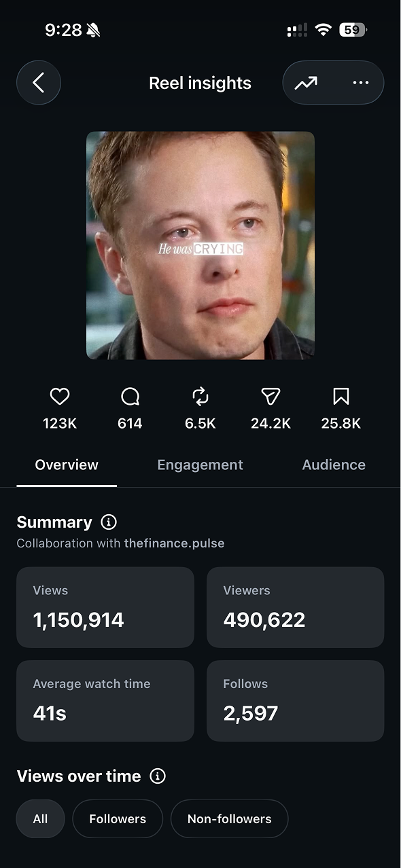Open the reel thumbnail preview
The image size is (401, 868).
tap(201, 245)
